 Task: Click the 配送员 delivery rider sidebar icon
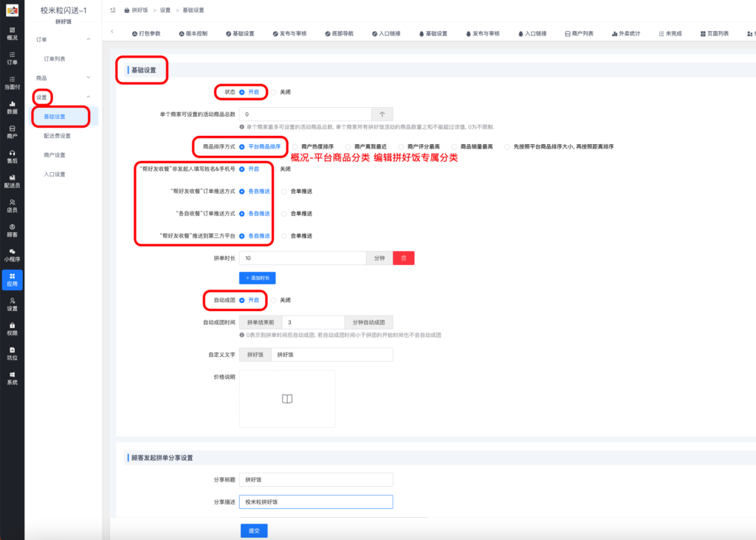click(12, 180)
